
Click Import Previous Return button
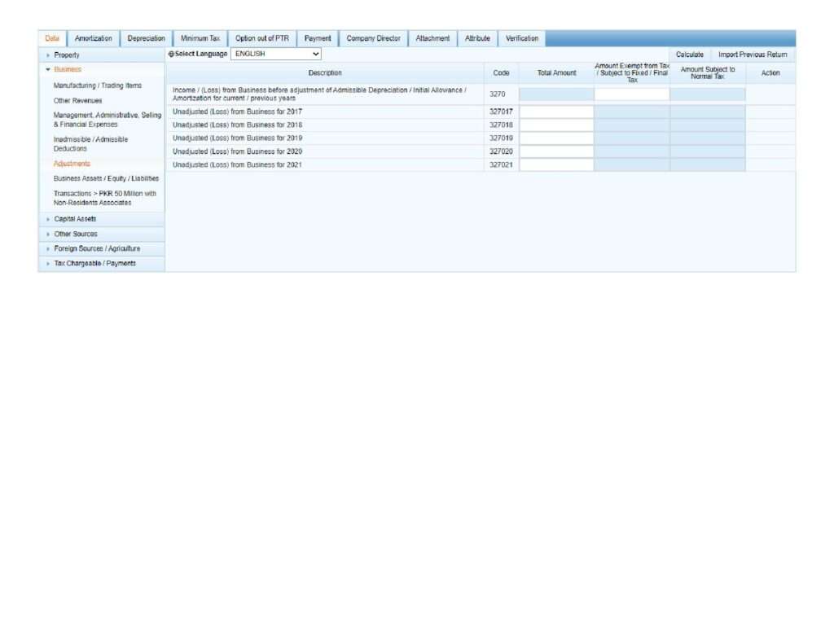pyautogui.click(x=753, y=55)
